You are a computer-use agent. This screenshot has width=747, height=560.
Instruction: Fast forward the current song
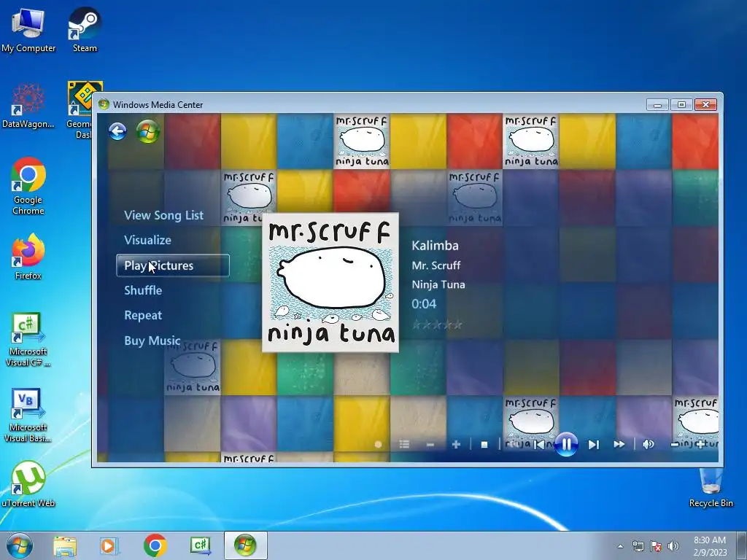tap(619, 444)
